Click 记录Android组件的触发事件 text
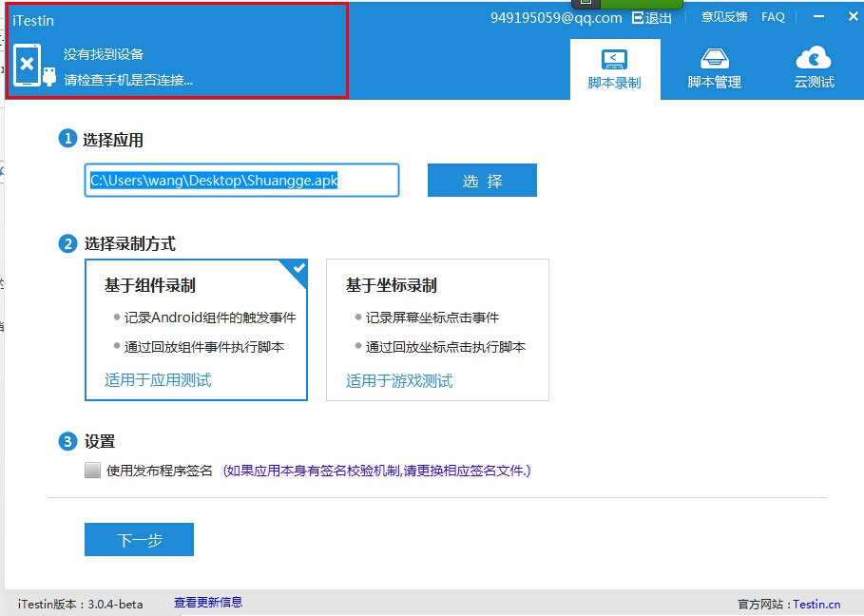Viewport: 864px width, 616px height. click(x=210, y=318)
